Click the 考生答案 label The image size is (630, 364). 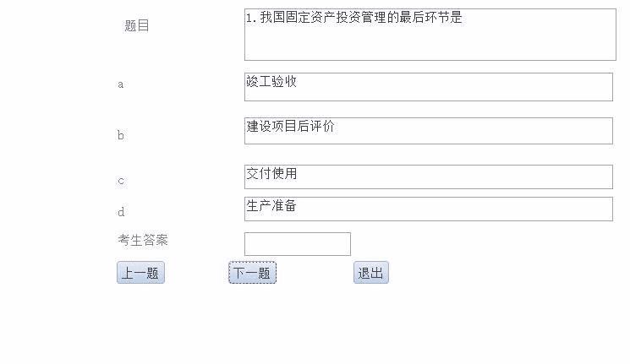143,240
